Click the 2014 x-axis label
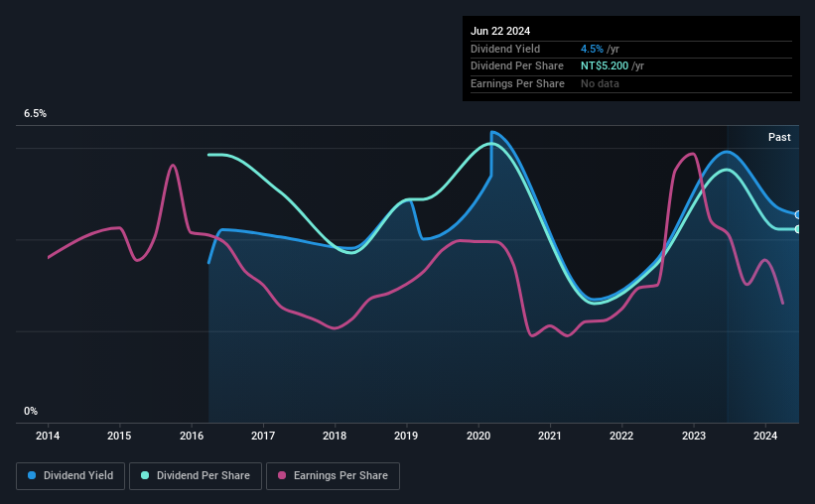Image resolution: width=815 pixels, height=504 pixels. (x=48, y=436)
